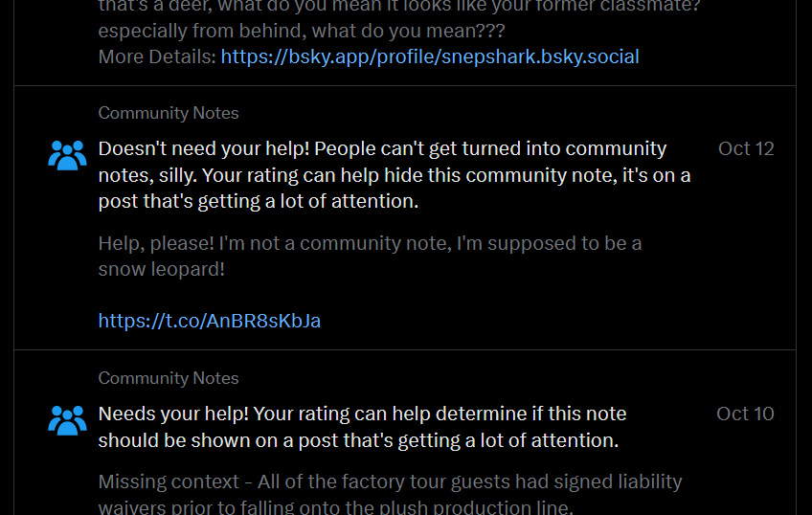Open the t.co/AnBR8sKbJa link

tap(210, 321)
